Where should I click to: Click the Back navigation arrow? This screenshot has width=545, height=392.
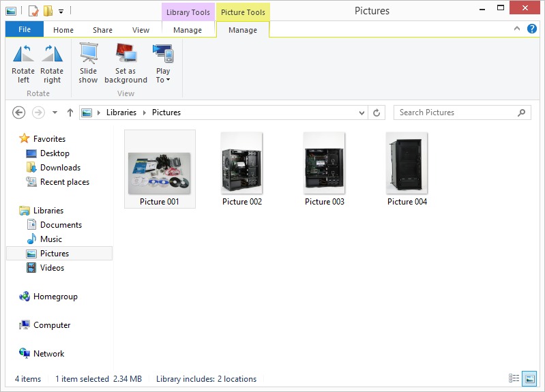pos(19,113)
